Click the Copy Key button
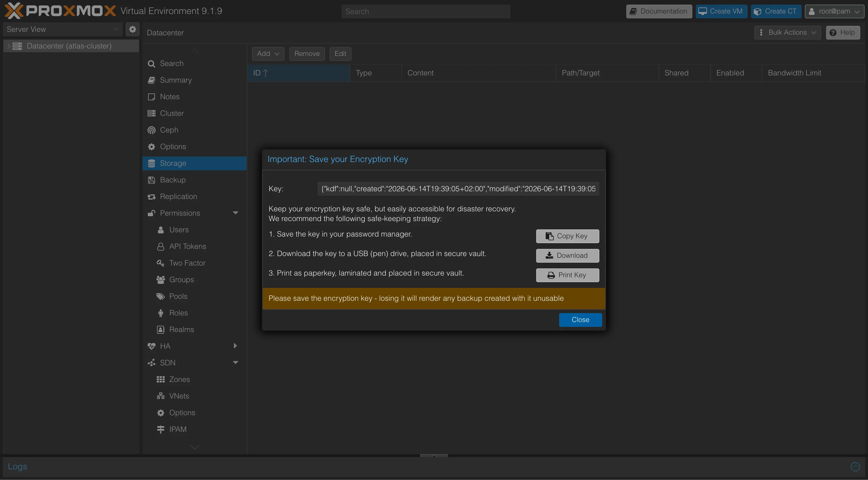868x480 pixels. click(567, 236)
